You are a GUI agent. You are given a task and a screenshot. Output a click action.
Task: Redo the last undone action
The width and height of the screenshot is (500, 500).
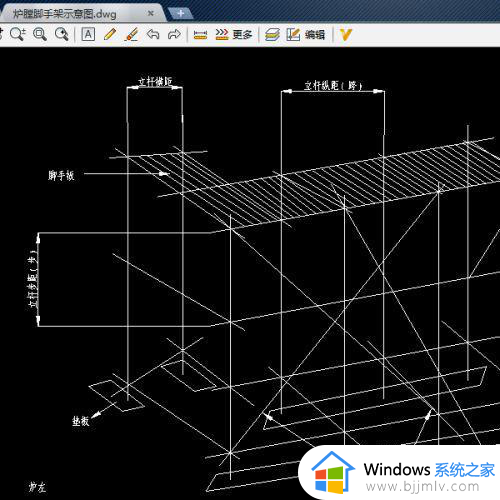(174, 34)
